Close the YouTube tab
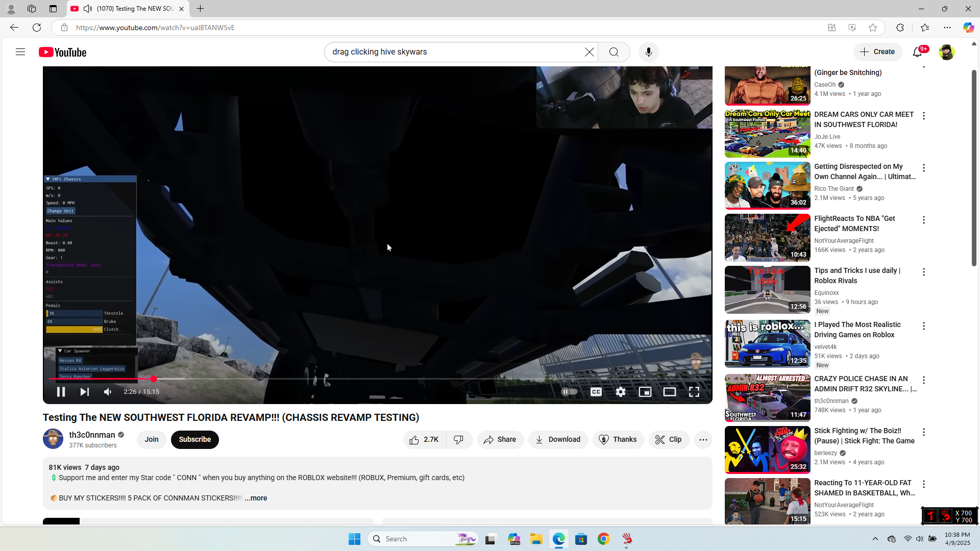This screenshot has height=551, width=980. [181, 9]
